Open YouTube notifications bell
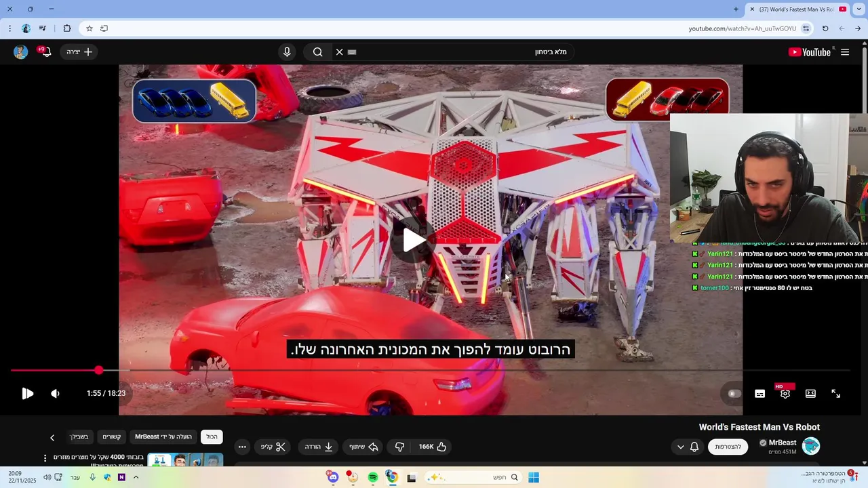 [45, 52]
